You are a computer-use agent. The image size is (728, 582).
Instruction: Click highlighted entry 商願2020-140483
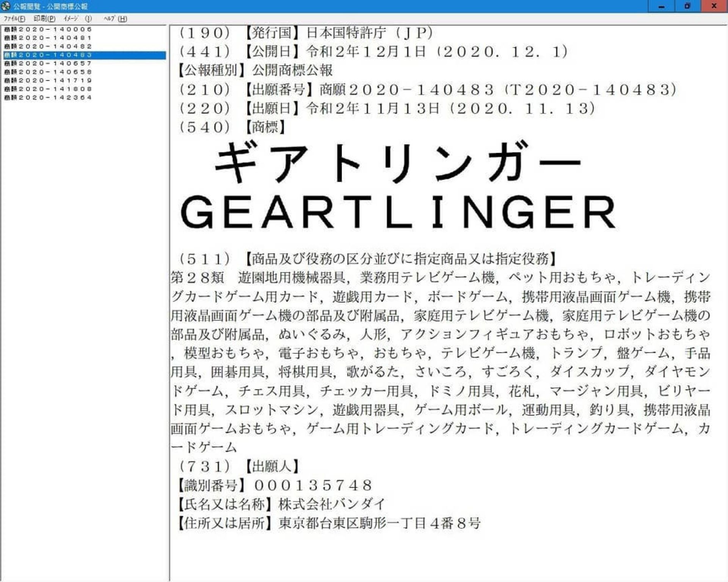click(48, 55)
